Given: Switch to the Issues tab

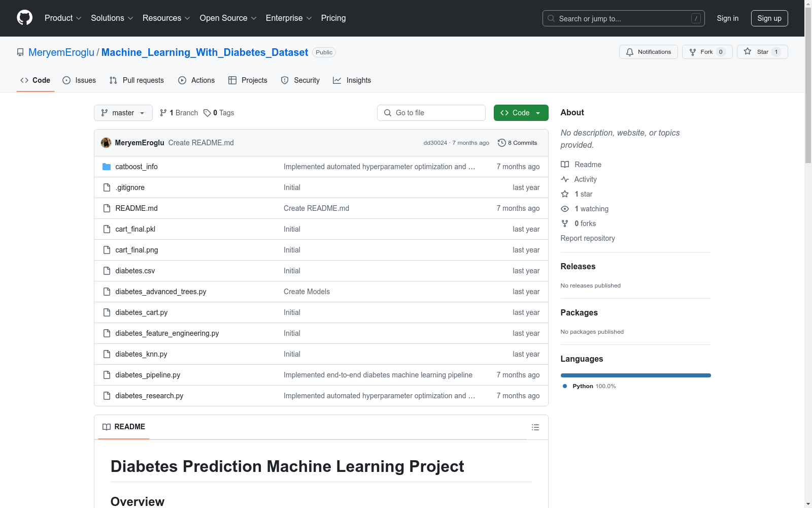Looking at the screenshot, I should pos(79,80).
